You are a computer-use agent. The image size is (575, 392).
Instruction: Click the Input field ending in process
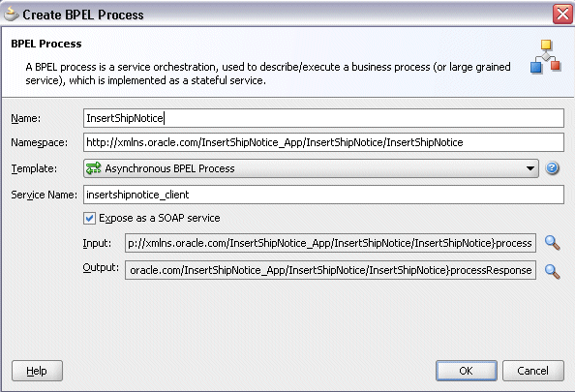(x=330, y=243)
